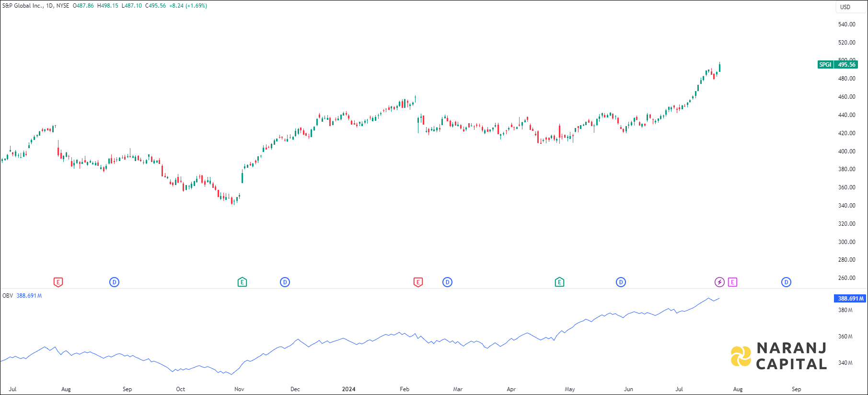Click the blue OBV scale label 388.691 M
This screenshot has height=395, width=868.
(x=850, y=298)
